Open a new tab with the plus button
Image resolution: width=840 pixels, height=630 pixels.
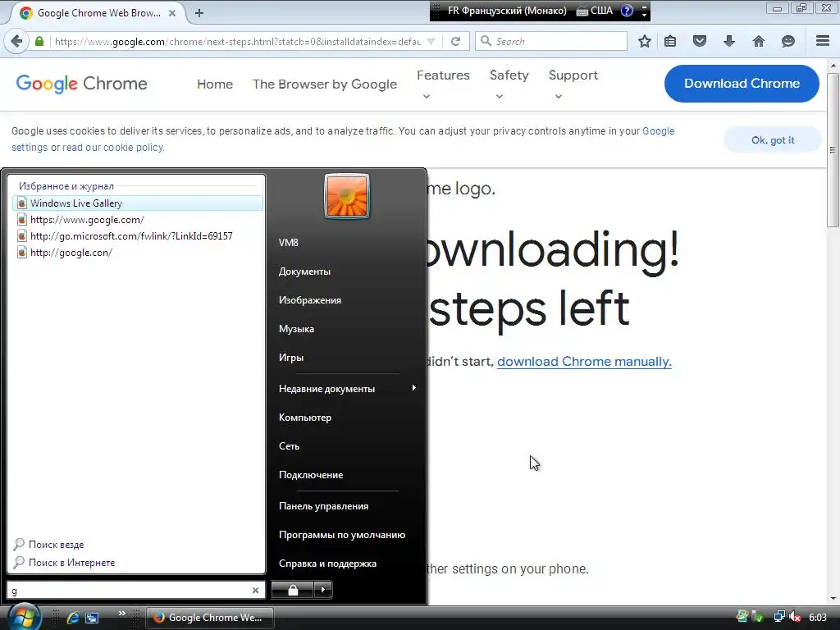click(199, 13)
